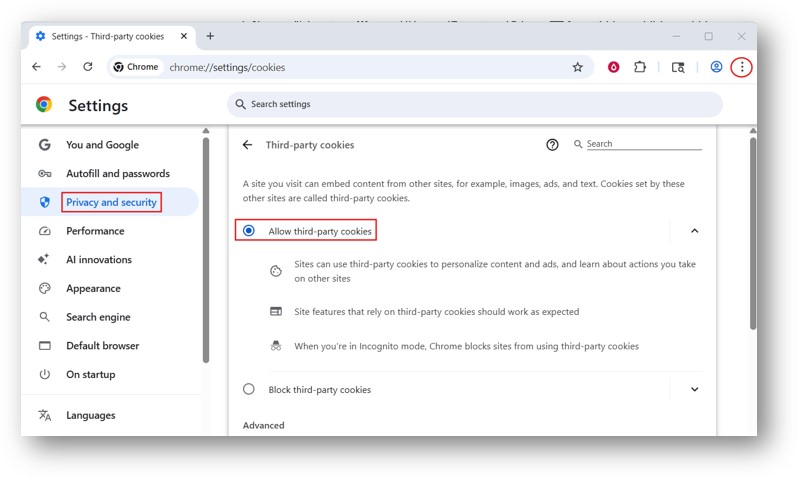Click the Advanced section heading
Image resolution: width=799 pixels, height=478 pixels.
[x=263, y=425]
